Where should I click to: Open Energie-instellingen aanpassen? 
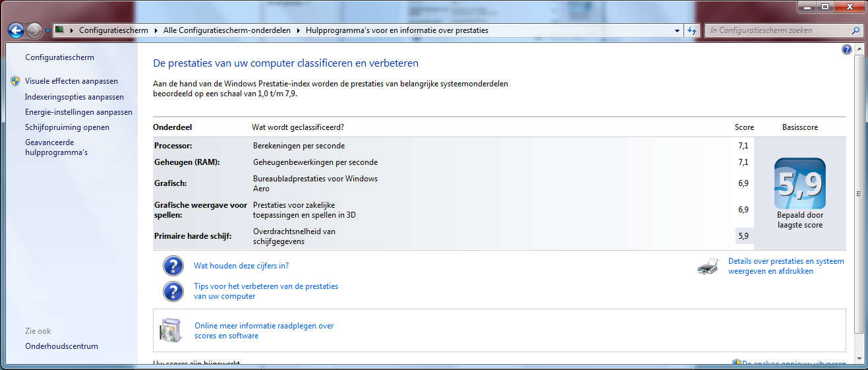[x=78, y=112]
